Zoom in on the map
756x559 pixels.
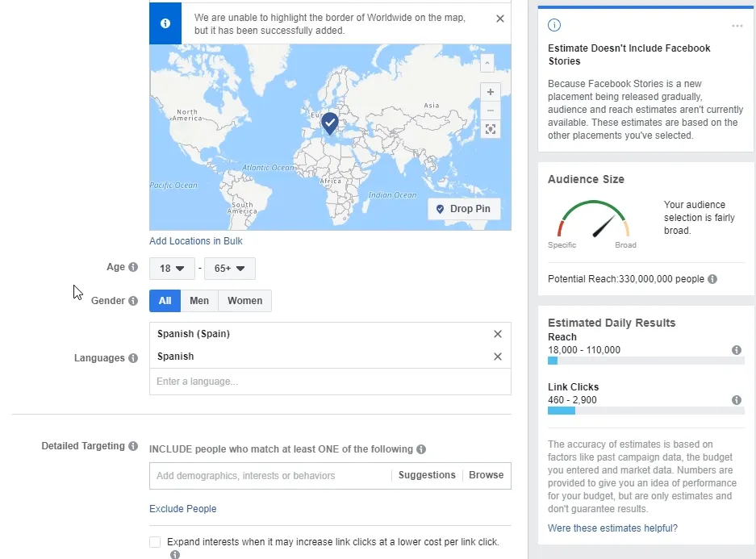coord(491,92)
